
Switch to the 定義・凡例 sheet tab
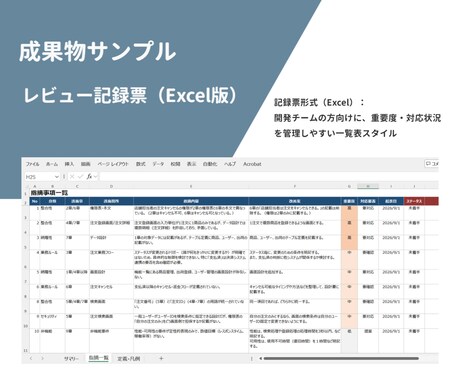click(x=129, y=359)
